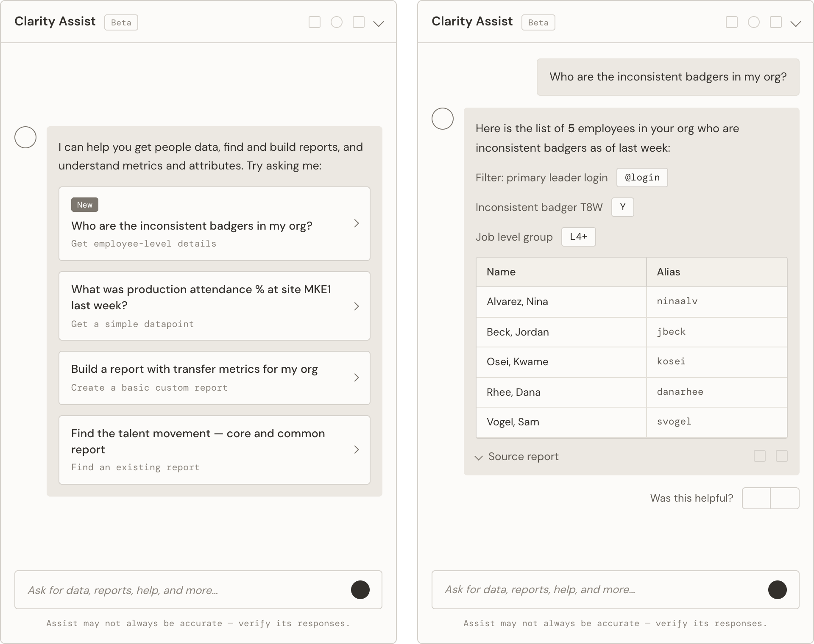Open the chevron on the transfer metrics suggestion
Viewport: 814px width, 644px height.
pos(357,378)
